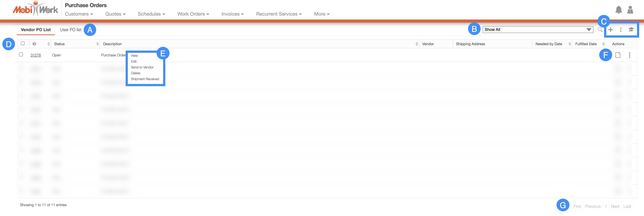This screenshot has width=644, height=216.
Task: Click the notifications bell icon
Action: pyautogui.click(x=619, y=10)
